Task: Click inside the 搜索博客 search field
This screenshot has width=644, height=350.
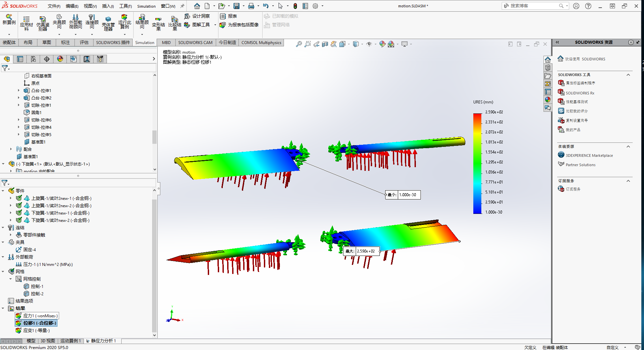Action: click(534, 6)
